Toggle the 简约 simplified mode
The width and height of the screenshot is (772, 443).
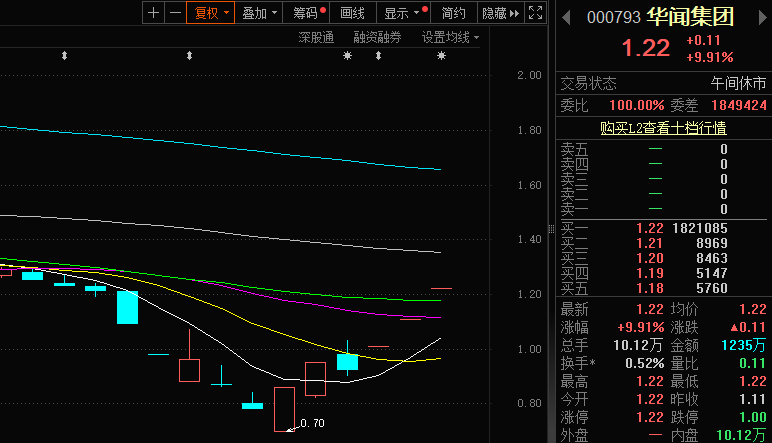453,13
